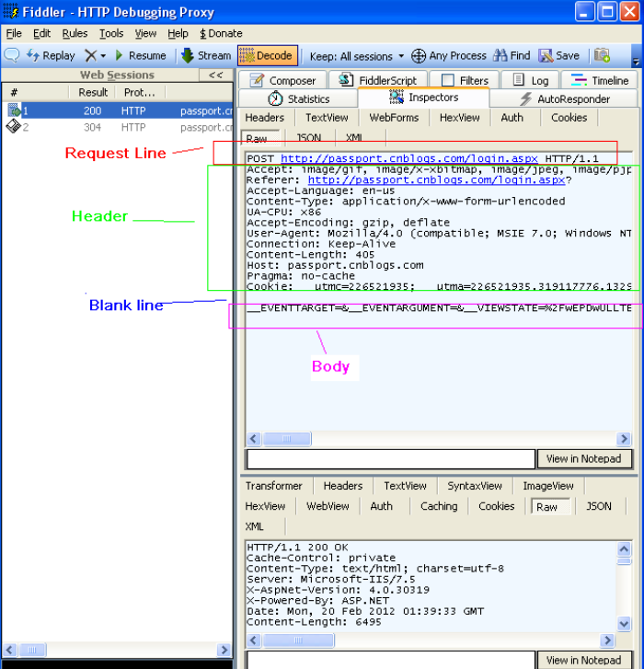Click the request pane horizontal scrollbar thumb

(x=287, y=439)
